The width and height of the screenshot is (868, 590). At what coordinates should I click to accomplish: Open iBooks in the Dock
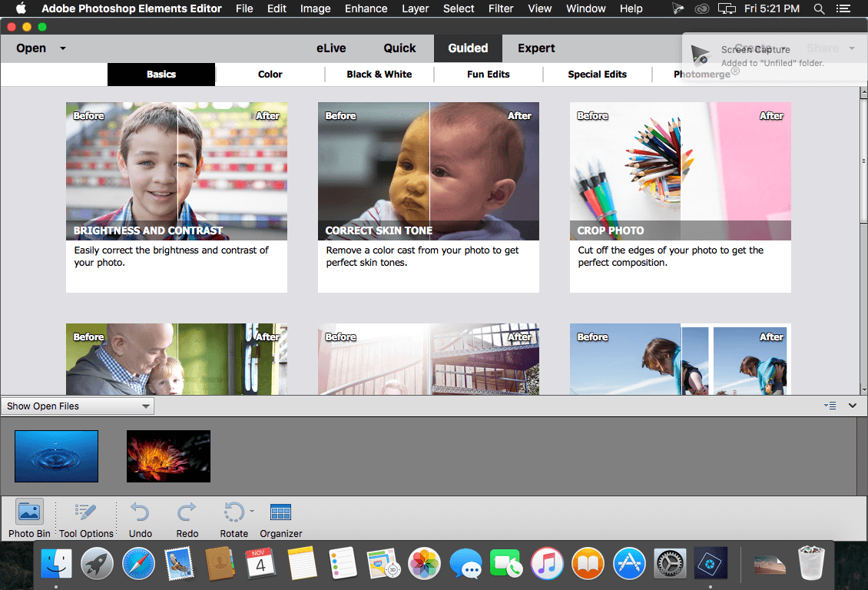pyautogui.click(x=588, y=564)
